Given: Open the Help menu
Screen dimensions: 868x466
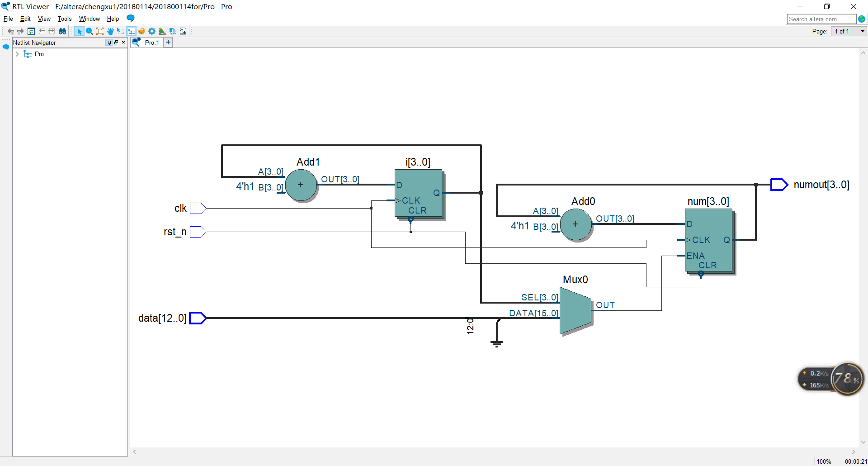Looking at the screenshot, I should (113, 19).
